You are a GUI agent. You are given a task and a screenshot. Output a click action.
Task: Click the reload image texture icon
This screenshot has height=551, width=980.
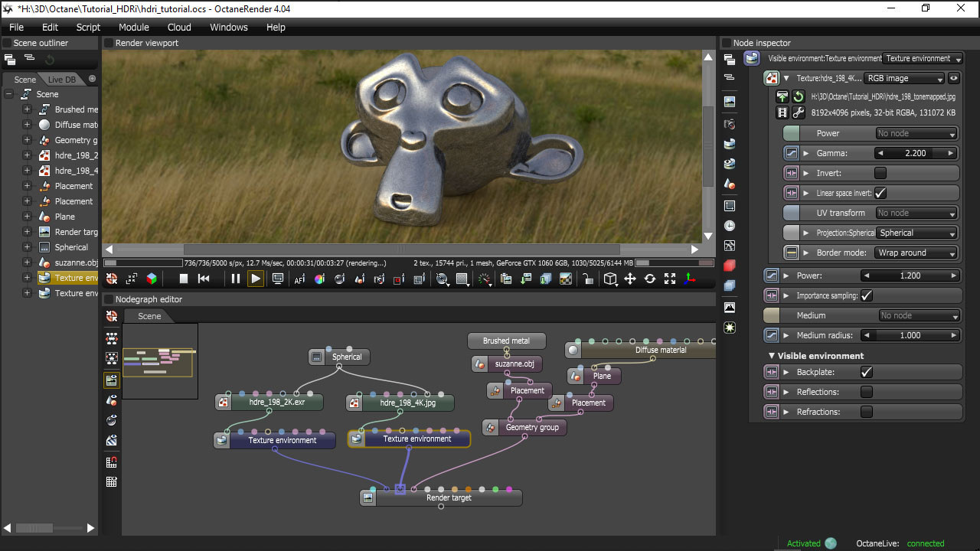pyautogui.click(x=798, y=97)
